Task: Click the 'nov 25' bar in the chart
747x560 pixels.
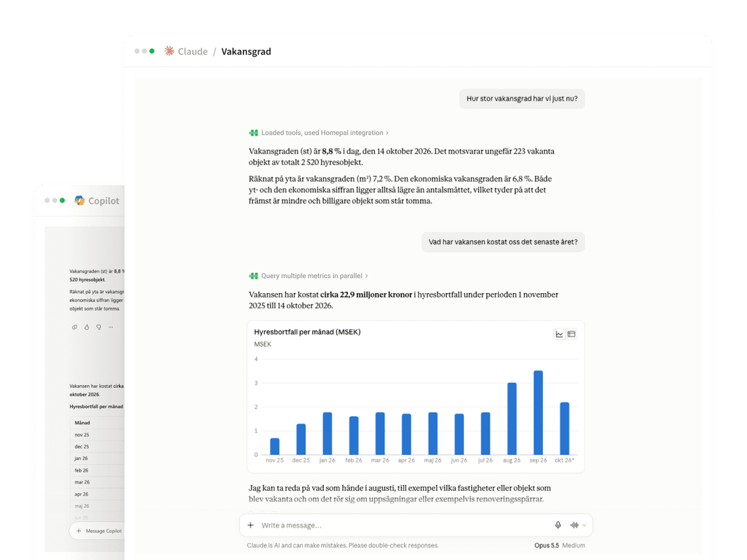Action: coord(275,446)
